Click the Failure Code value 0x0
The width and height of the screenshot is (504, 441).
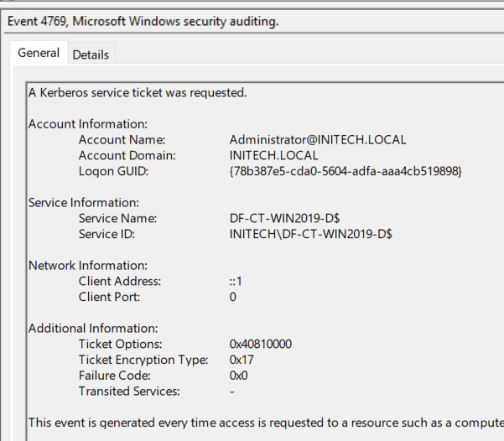pyautogui.click(x=238, y=376)
